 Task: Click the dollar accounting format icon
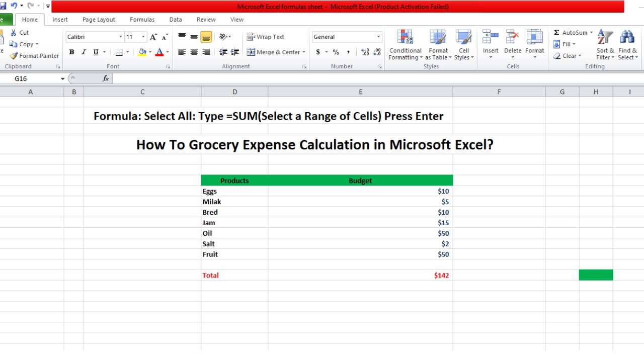[x=318, y=52]
